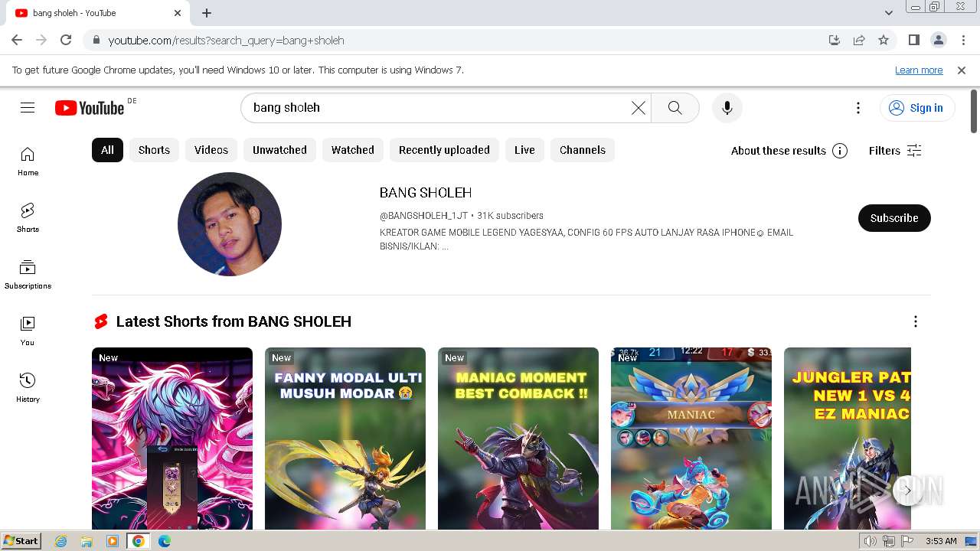Image resolution: width=980 pixels, height=551 pixels.
Task: Bookmark this page with the star icon
Action: point(884,40)
